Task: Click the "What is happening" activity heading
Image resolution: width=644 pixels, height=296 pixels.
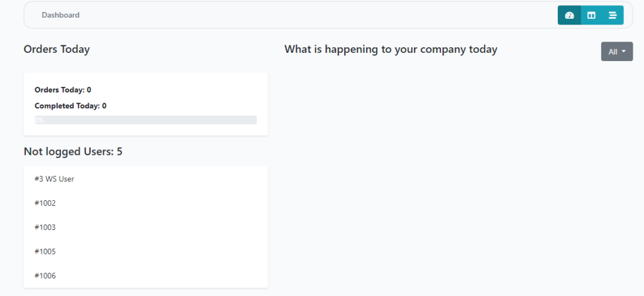Action: pyautogui.click(x=391, y=49)
